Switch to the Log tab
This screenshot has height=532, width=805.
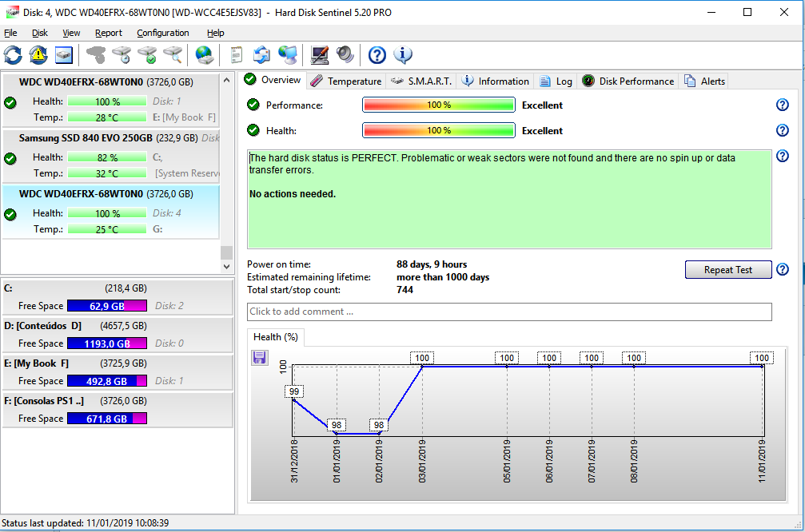click(556, 81)
